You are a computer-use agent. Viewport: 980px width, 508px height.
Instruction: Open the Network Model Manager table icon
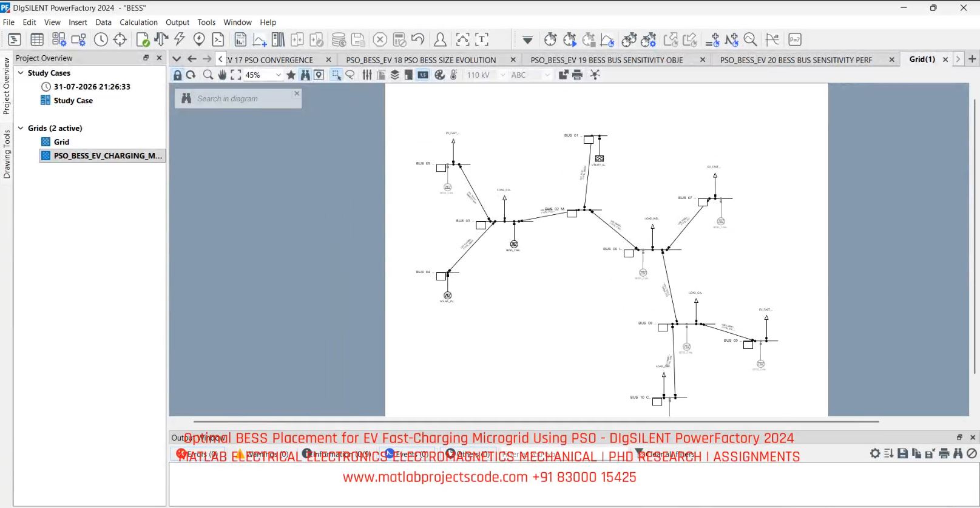coord(37,39)
